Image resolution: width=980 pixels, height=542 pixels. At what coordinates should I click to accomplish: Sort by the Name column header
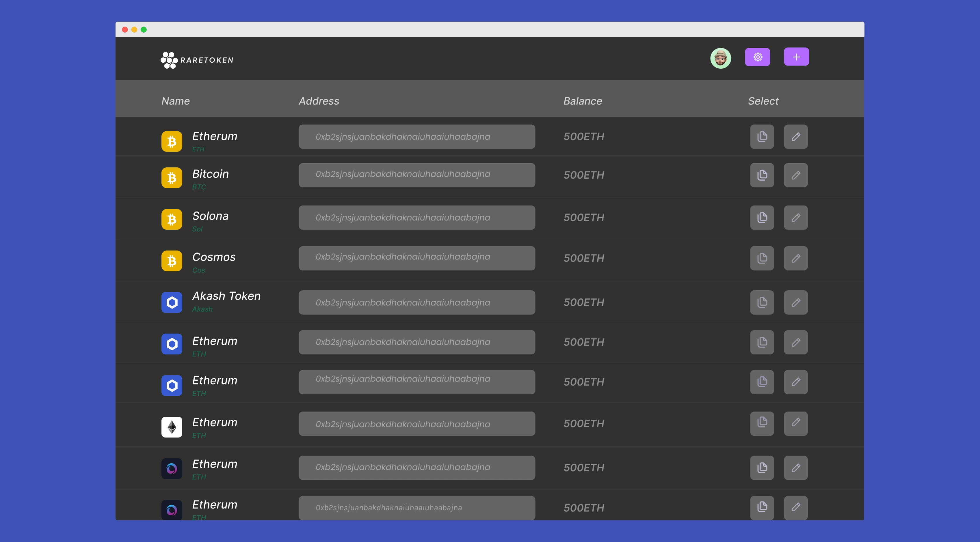pyautogui.click(x=175, y=101)
